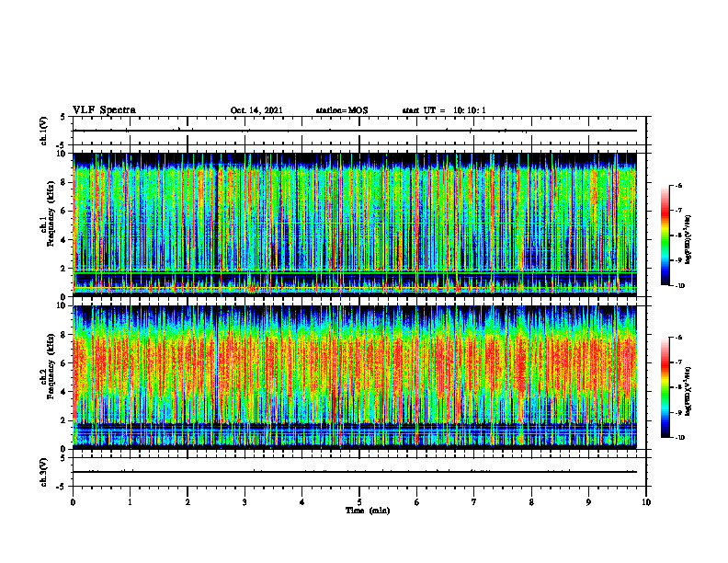Click the ch.1 spectrogram panel
The height and width of the screenshot is (563, 728).
[x=355, y=224]
